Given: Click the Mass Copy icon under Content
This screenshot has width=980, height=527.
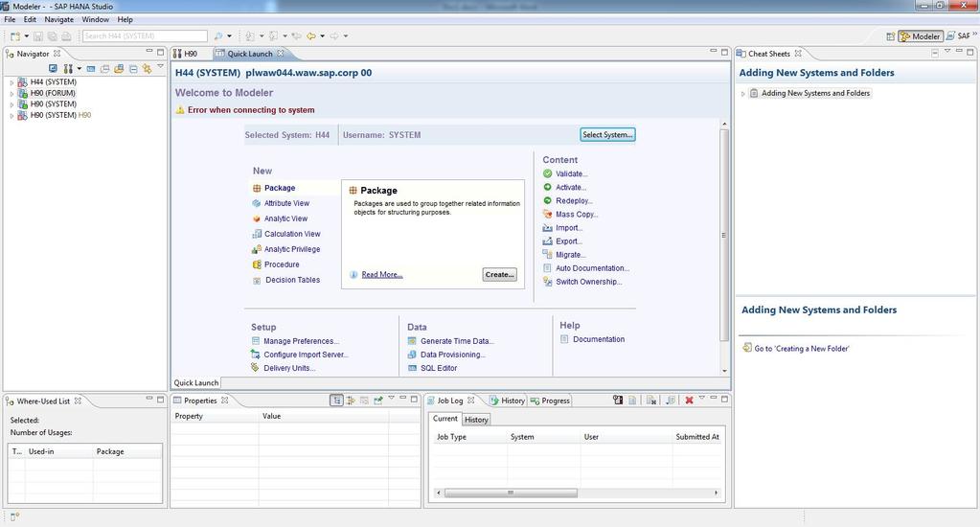Looking at the screenshot, I should 548,215.
